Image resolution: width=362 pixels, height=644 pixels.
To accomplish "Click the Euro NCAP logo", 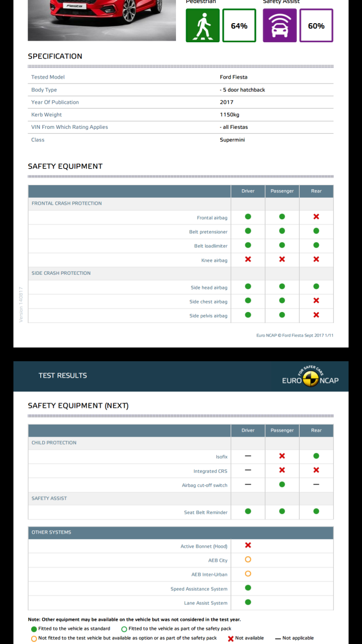I will pos(310,376).
